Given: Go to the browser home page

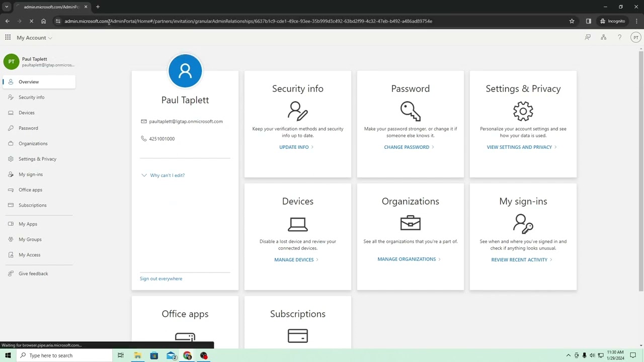Looking at the screenshot, I should click(43, 21).
